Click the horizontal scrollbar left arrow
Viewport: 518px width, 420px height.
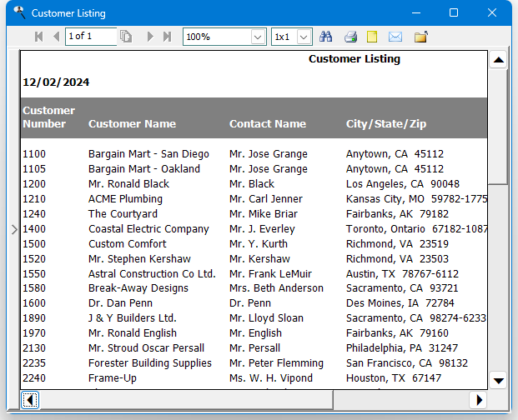30,400
